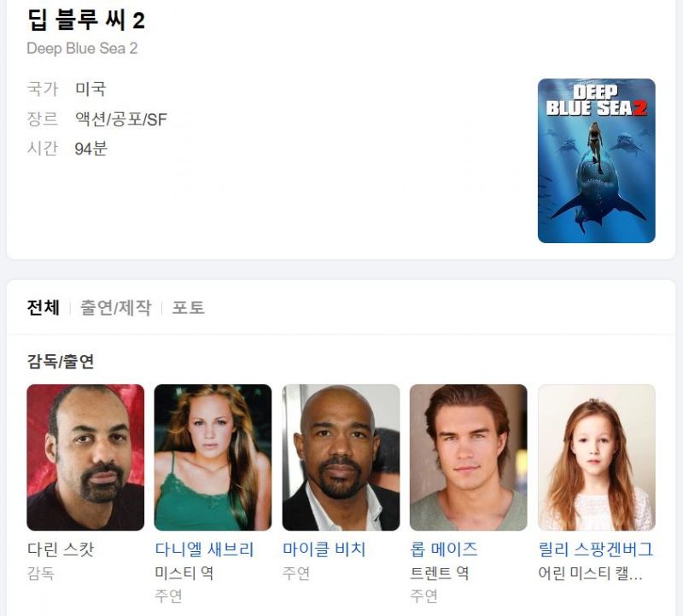
Task: Click director 다린 스캇's photo
Action: [x=85, y=457]
